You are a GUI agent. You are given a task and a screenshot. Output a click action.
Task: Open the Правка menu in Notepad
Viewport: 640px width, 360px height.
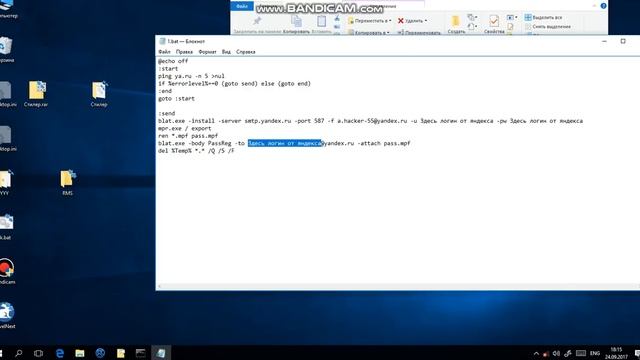[184, 52]
